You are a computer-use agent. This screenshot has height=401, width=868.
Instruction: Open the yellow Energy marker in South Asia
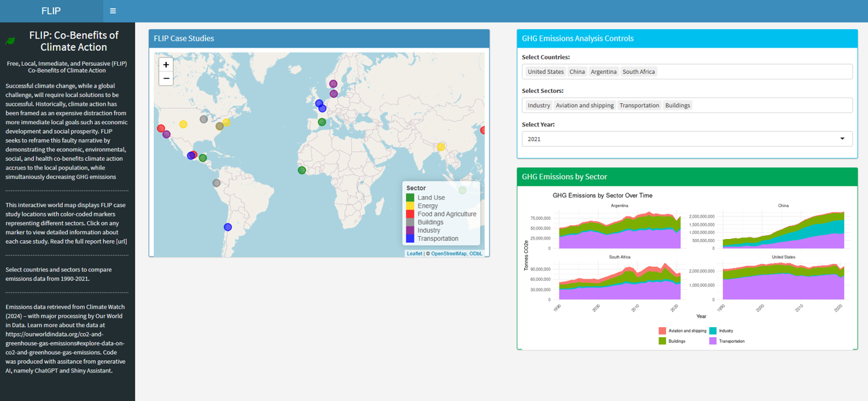441,147
